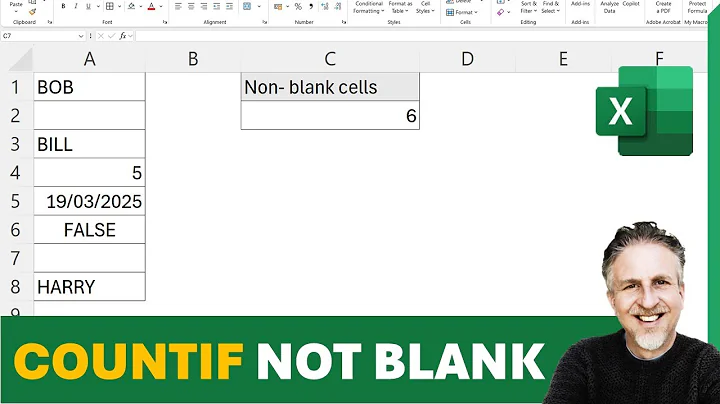Select cell containing FALSE

[90, 230]
